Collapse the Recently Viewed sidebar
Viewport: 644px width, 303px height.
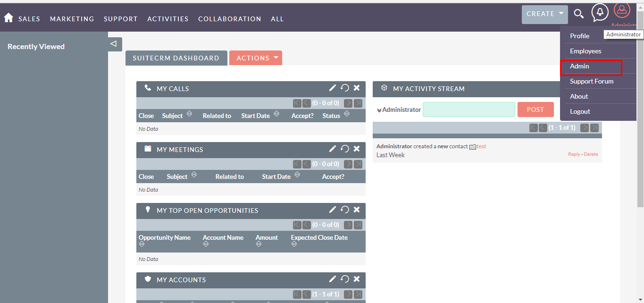point(113,44)
